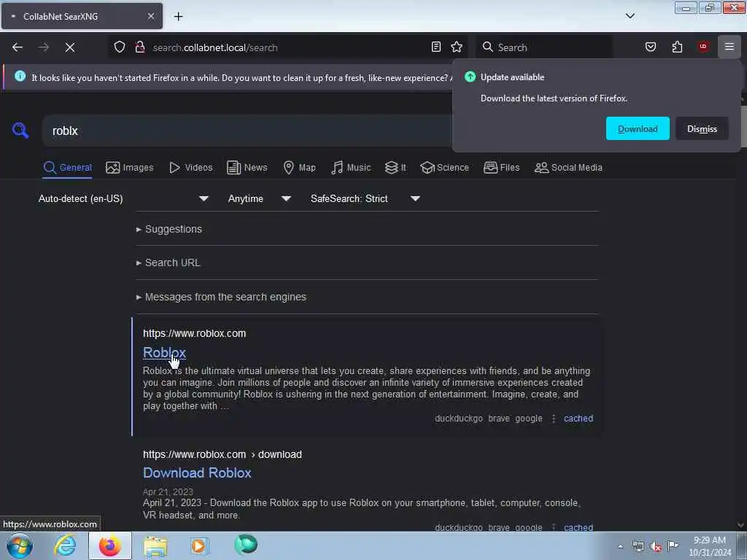Click the network tray icon
Screen dimensions: 747x560
[x=638, y=547]
